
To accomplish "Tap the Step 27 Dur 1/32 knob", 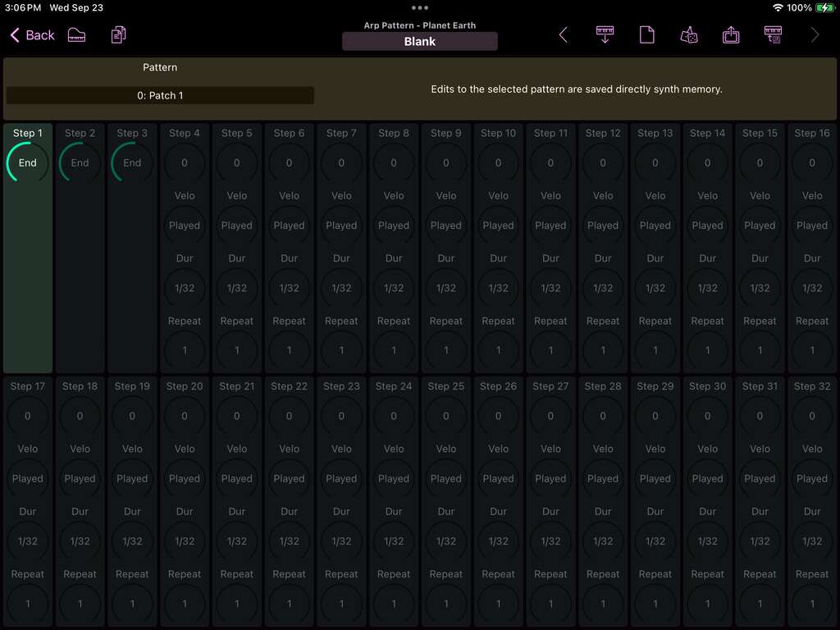I will pyautogui.click(x=550, y=541).
